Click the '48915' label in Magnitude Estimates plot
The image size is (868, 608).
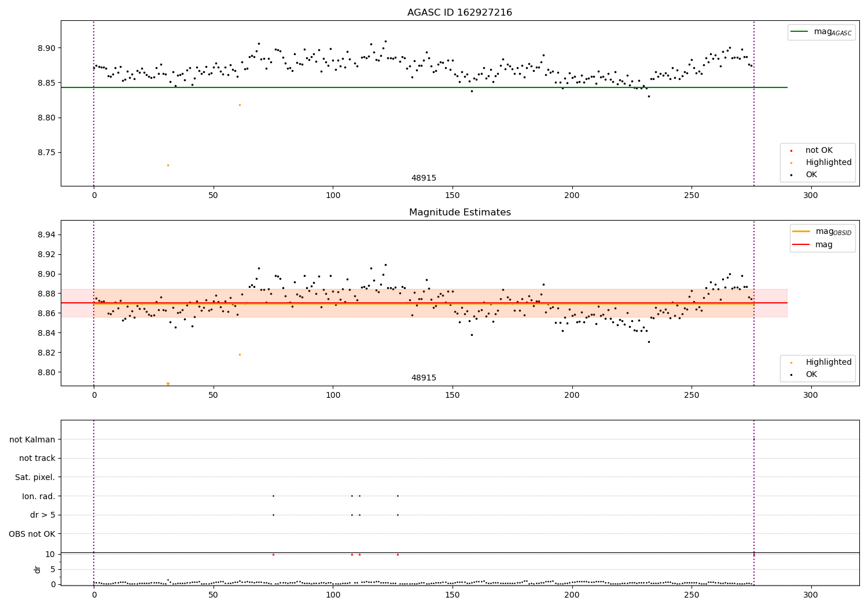[x=424, y=378]
